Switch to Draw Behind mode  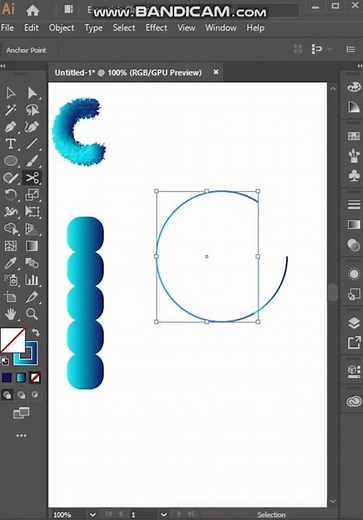coord(21,395)
